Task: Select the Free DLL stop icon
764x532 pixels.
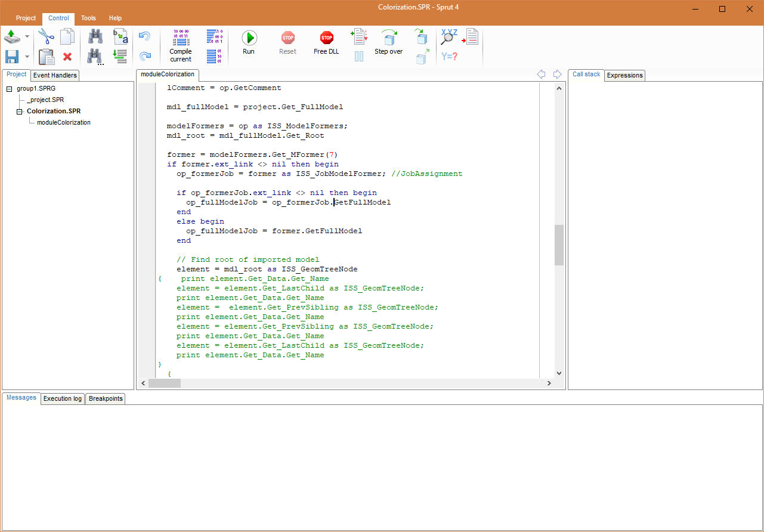Action: click(x=326, y=42)
